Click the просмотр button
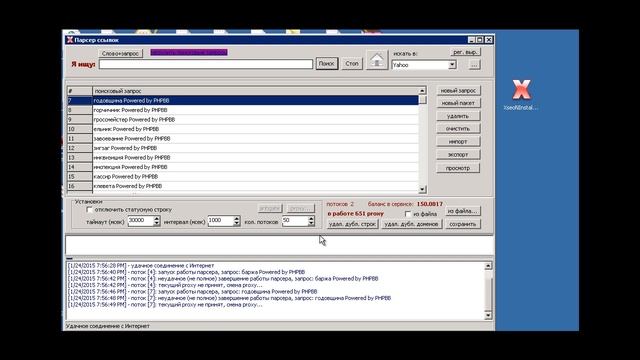Image resolution: width=640 pixels, height=360 pixels. [458, 168]
